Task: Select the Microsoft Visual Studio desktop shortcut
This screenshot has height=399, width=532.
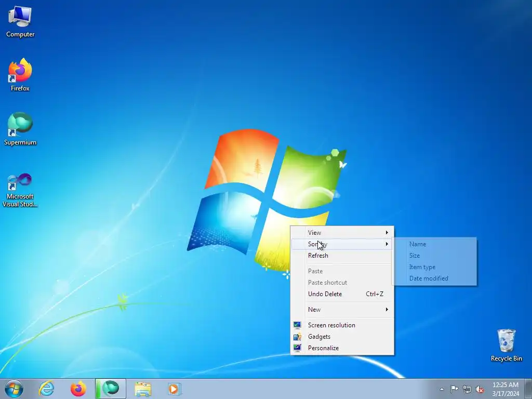Action: click(x=20, y=190)
